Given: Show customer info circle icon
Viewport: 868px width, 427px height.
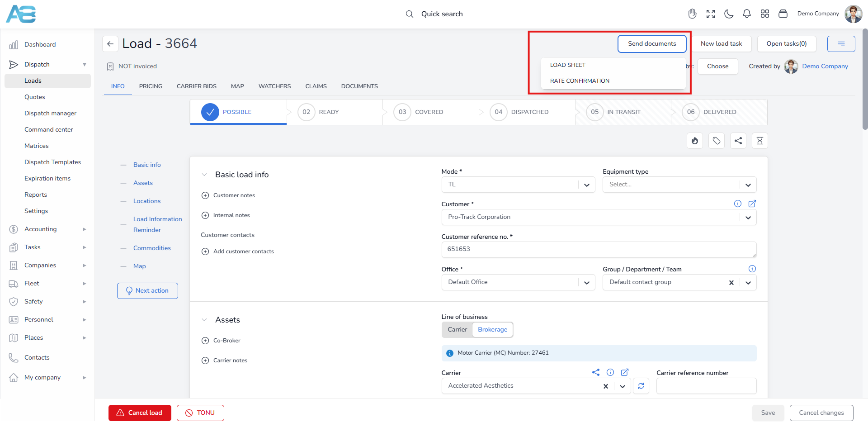Looking at the screenshot, I should (x=738, y=204).
